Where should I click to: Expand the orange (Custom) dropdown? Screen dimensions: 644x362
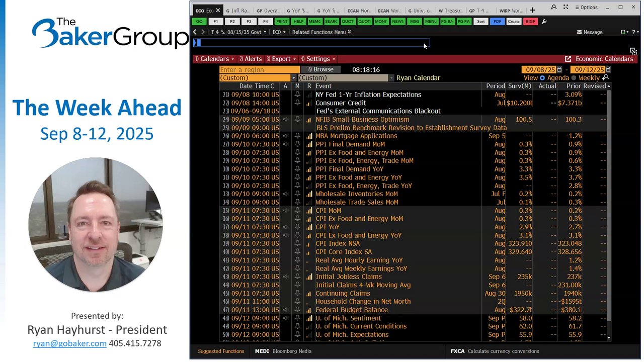pos(294,78)
